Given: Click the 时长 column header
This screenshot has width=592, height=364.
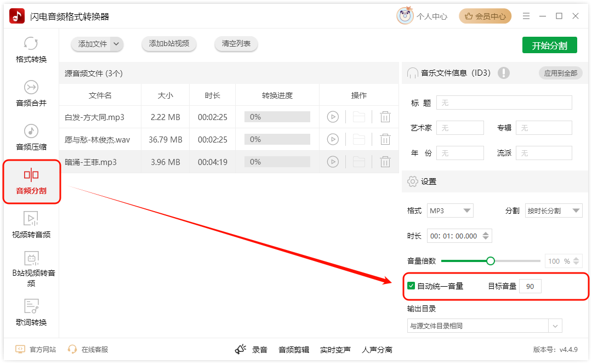Looking at the screenshot, I should (x=213, y=95).
